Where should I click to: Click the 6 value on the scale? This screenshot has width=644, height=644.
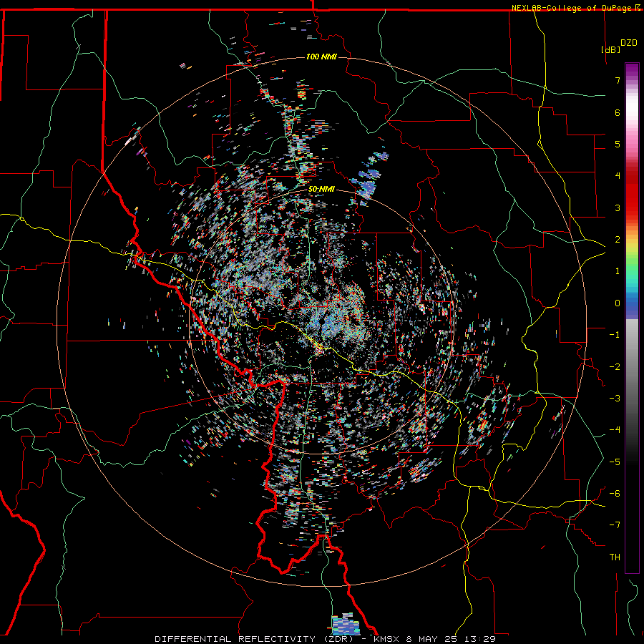coord(618,112)
